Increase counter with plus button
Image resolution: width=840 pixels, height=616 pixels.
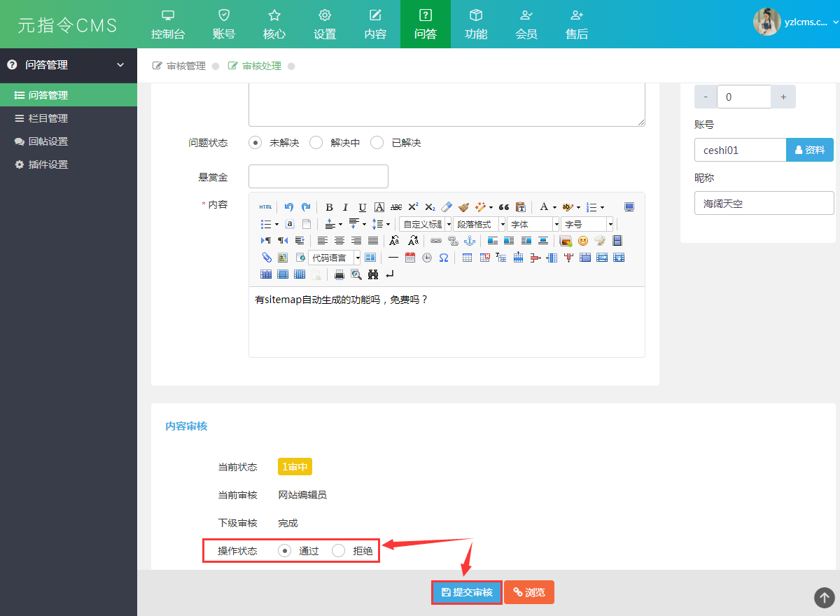pyautogui.click(x=783, y=97)
